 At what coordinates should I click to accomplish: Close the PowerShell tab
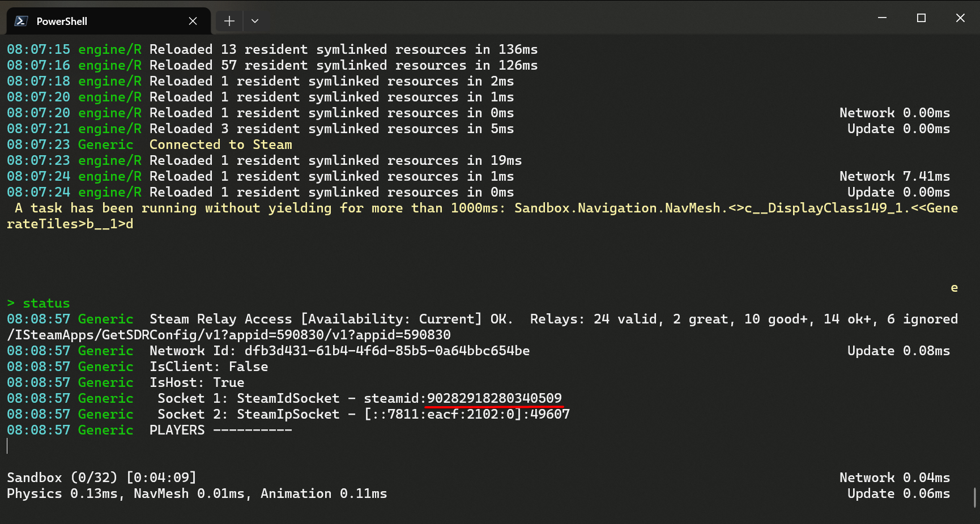coord(193,21)
